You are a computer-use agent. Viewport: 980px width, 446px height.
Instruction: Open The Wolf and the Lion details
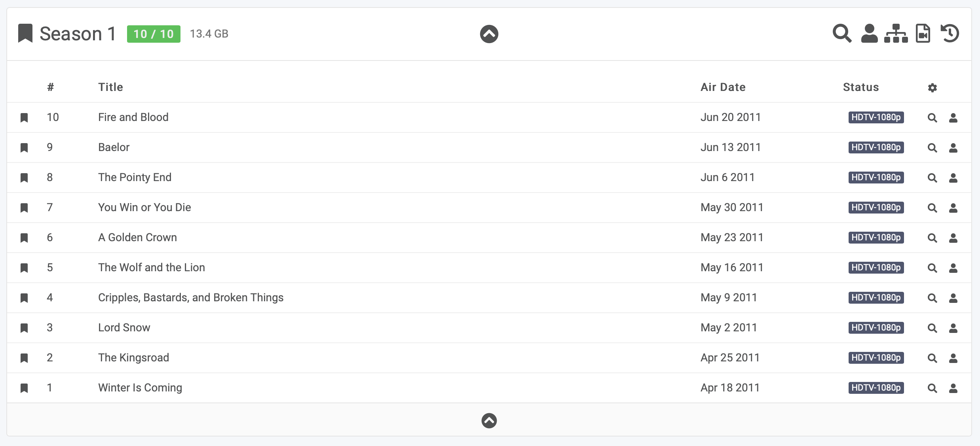152,267
